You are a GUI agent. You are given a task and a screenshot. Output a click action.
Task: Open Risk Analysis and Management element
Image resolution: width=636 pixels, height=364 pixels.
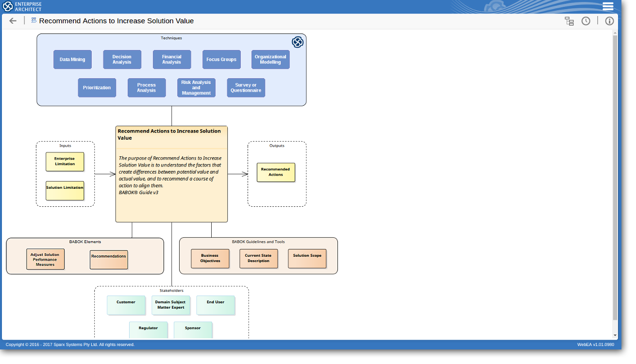[x=196, y=88]
